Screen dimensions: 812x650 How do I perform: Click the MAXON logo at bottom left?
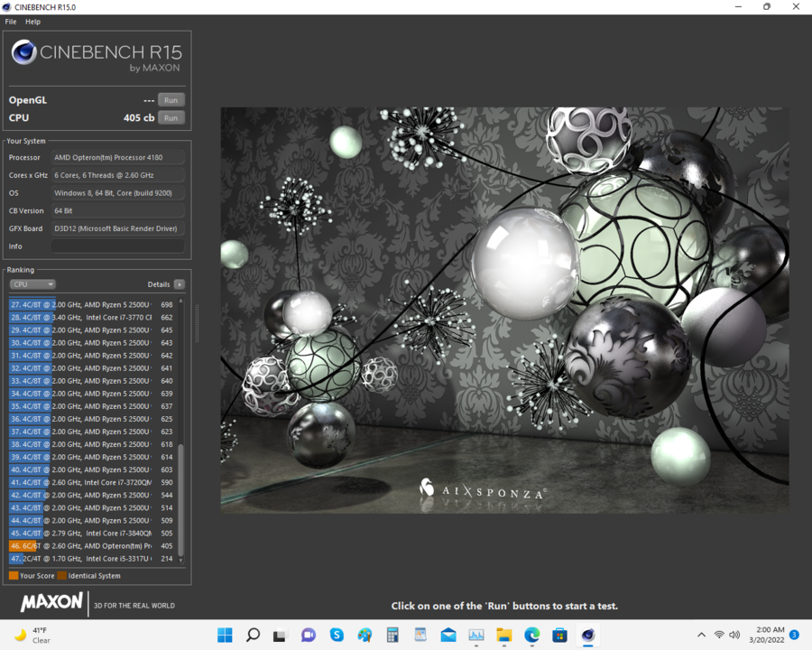(x=50, y=603)
